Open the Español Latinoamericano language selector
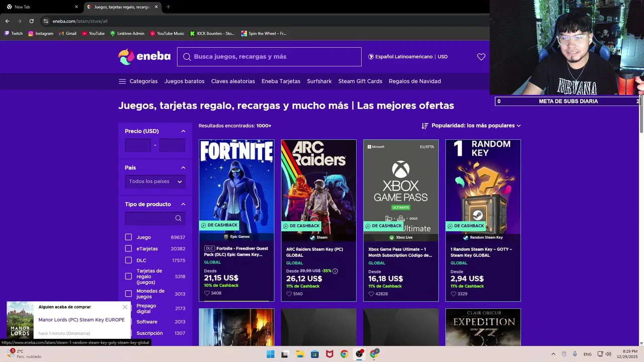 point(408,57)
